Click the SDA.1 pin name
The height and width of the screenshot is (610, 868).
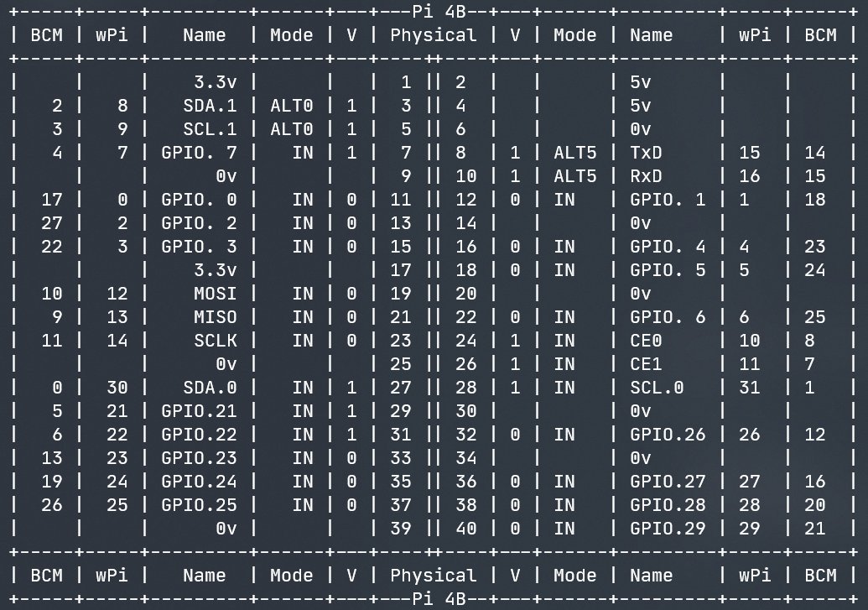[x=210, y=106]
